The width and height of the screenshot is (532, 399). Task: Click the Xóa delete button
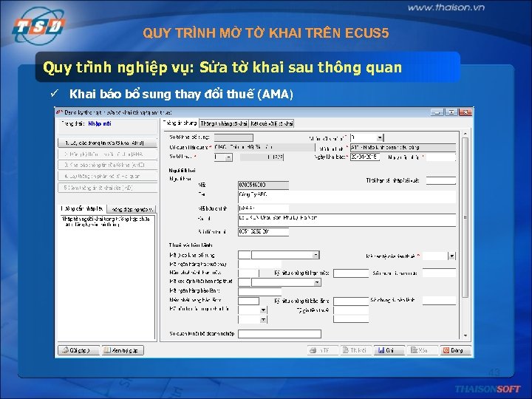click(422, 350)
